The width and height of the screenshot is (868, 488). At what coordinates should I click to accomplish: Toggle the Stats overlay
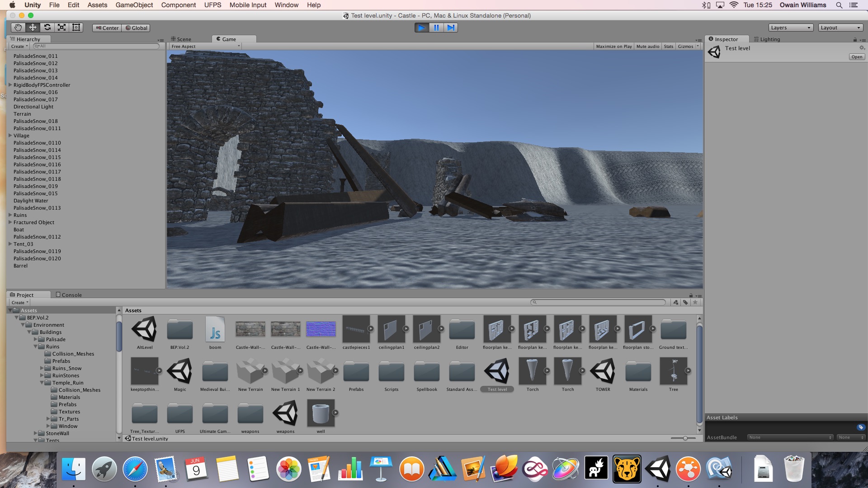coord(668,47)
